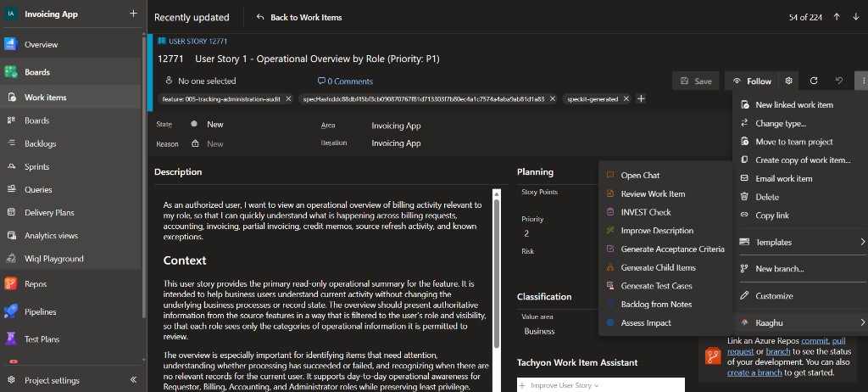868x392 pixels.
Task: Click the Priority value 2
Action: [526, 233]
